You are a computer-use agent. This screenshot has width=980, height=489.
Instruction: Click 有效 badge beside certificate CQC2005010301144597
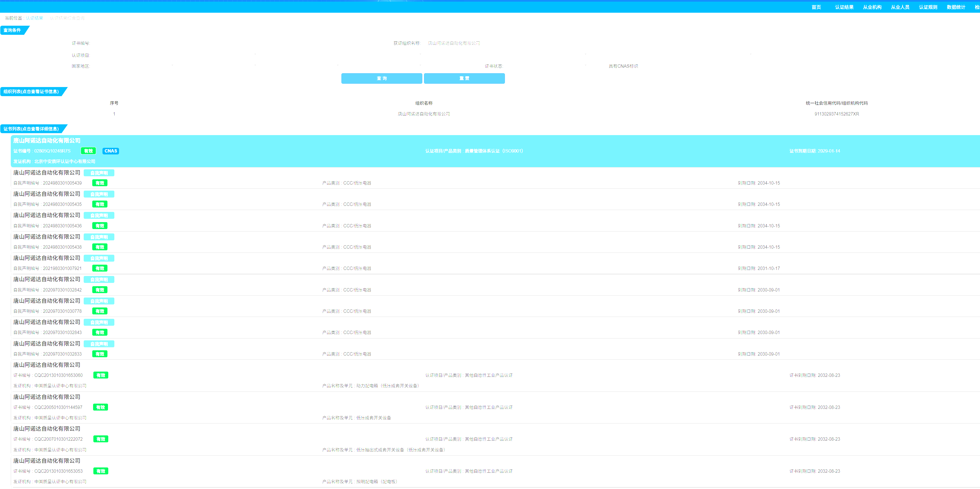click(x=101, y=407)
